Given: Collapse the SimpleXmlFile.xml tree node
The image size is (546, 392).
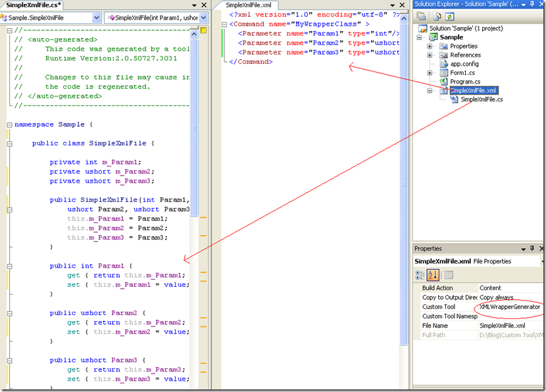Looking at the screenshot, I should pos(430,91).
